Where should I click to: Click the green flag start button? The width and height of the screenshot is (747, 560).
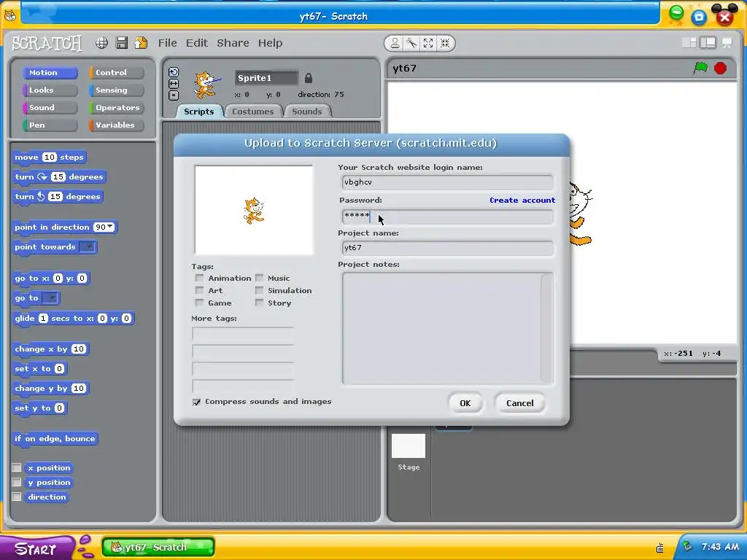point(700,68)
